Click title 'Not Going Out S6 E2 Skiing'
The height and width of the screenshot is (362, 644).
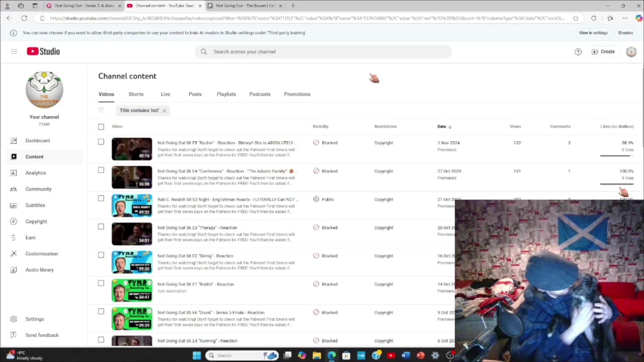195,256
